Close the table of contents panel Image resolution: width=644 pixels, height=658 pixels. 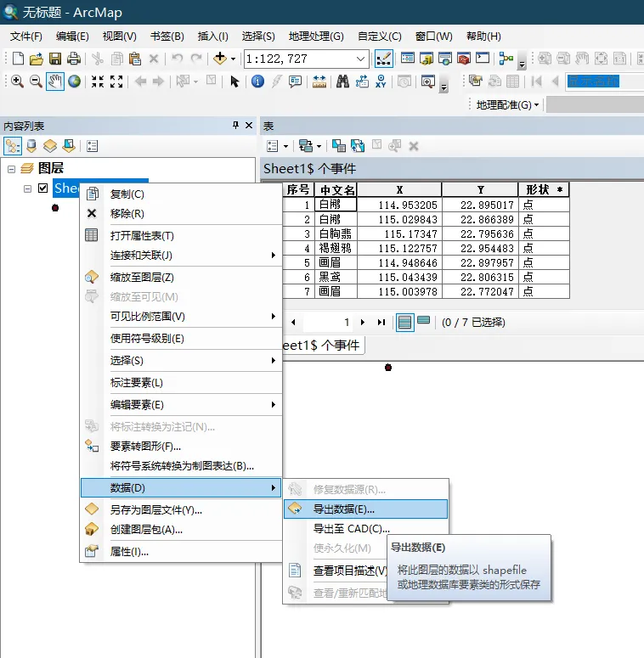249,125
